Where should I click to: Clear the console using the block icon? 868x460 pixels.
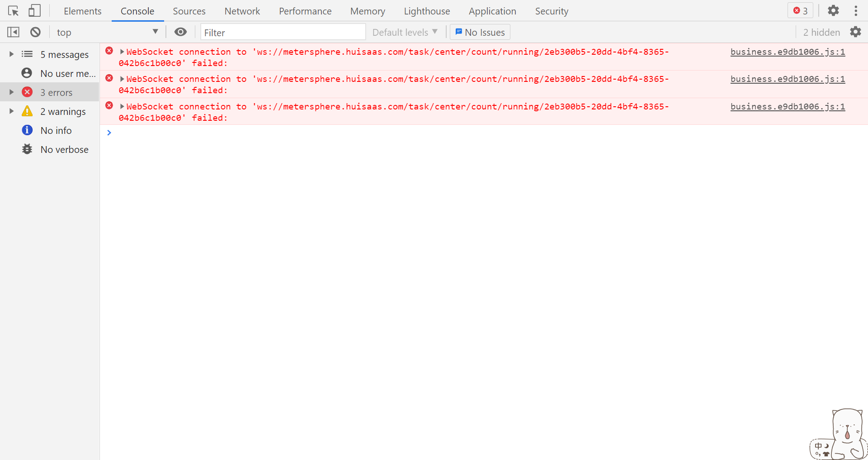coord(36,32)
